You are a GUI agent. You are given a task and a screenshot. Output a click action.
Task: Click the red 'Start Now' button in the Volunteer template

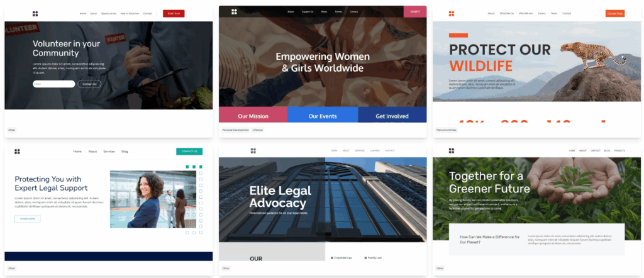pos(174,14)
